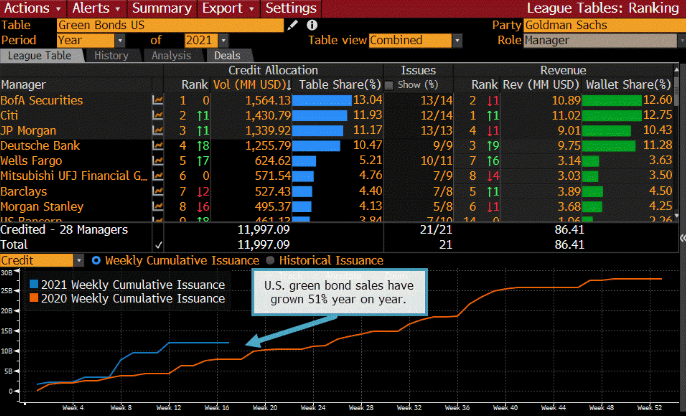
Task: Open the chart icon for Citi row
Action: click(x=157, y=116)
